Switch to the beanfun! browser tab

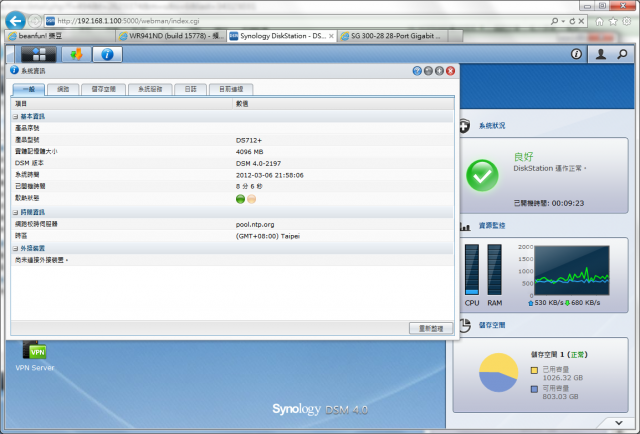[x=60, y=36]
